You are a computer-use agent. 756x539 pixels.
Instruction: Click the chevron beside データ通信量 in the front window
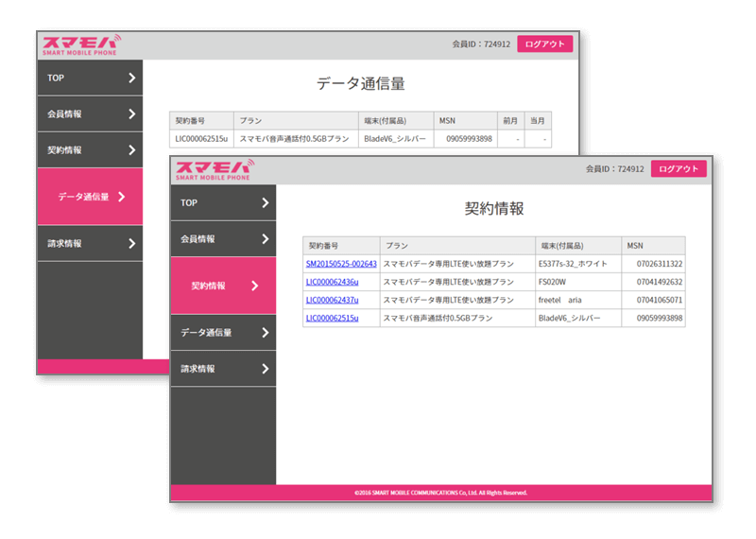coord(265,333)
